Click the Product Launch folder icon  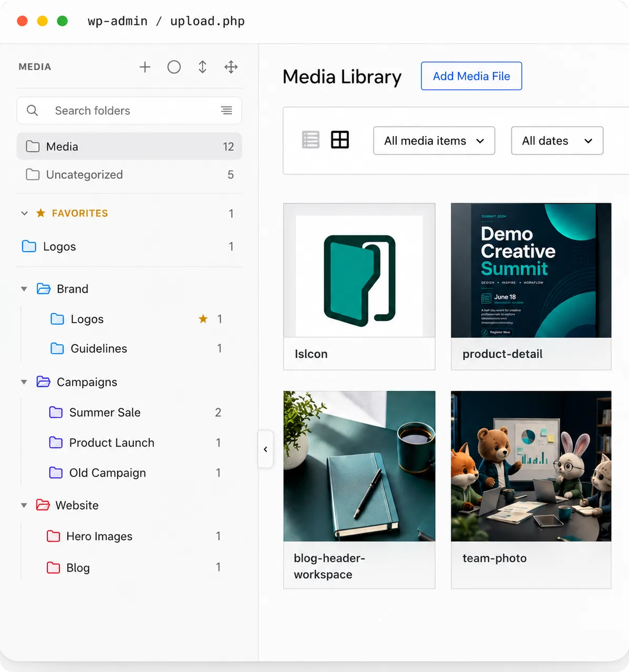[56, 442]
